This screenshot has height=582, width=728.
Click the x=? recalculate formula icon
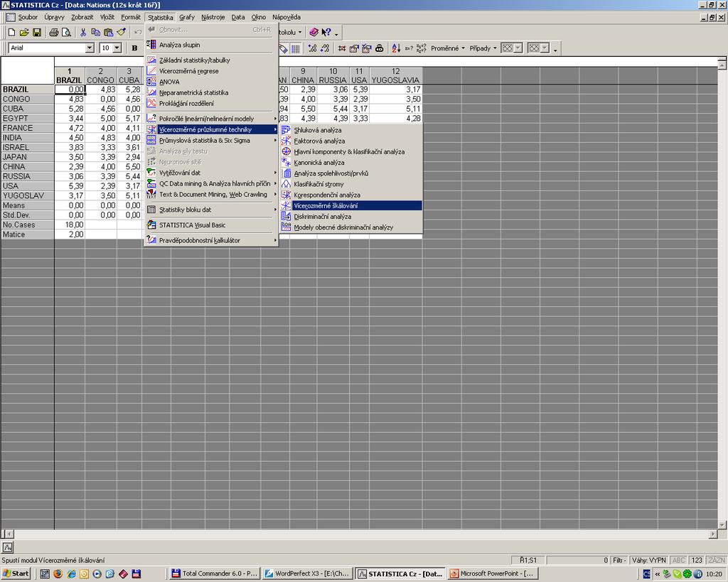point(409,48)
